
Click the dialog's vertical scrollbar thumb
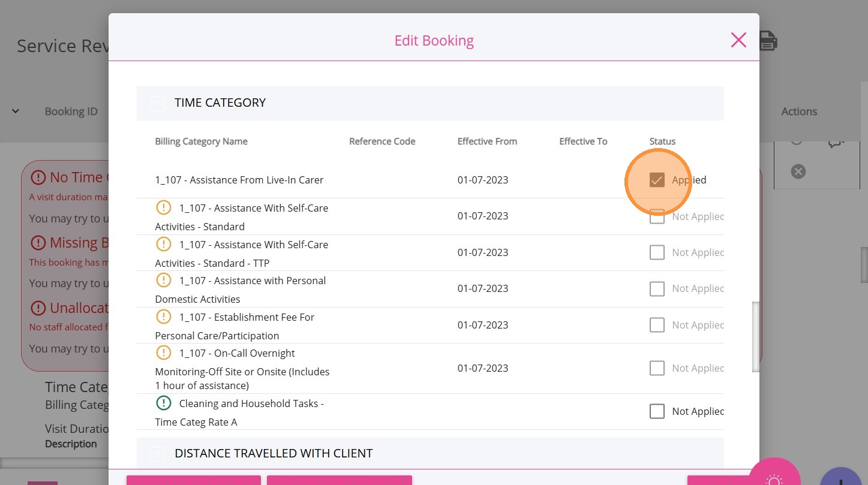(x=756, y=336)
